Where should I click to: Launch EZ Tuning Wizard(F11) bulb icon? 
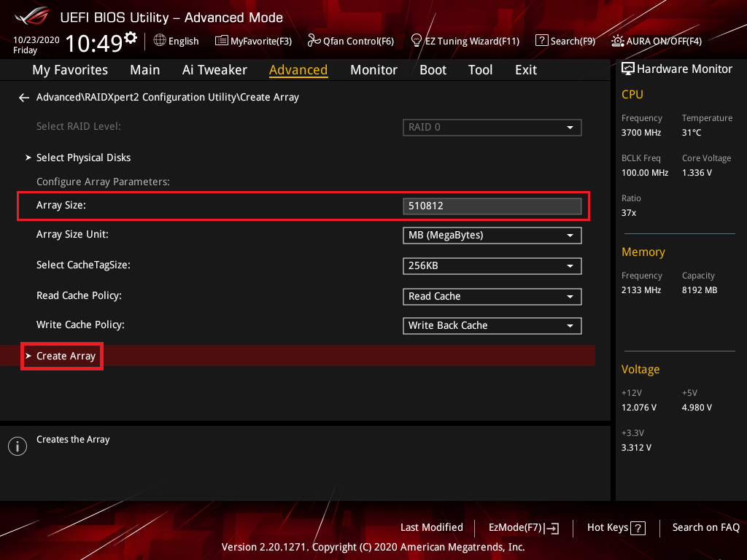(x=417, y=41)
